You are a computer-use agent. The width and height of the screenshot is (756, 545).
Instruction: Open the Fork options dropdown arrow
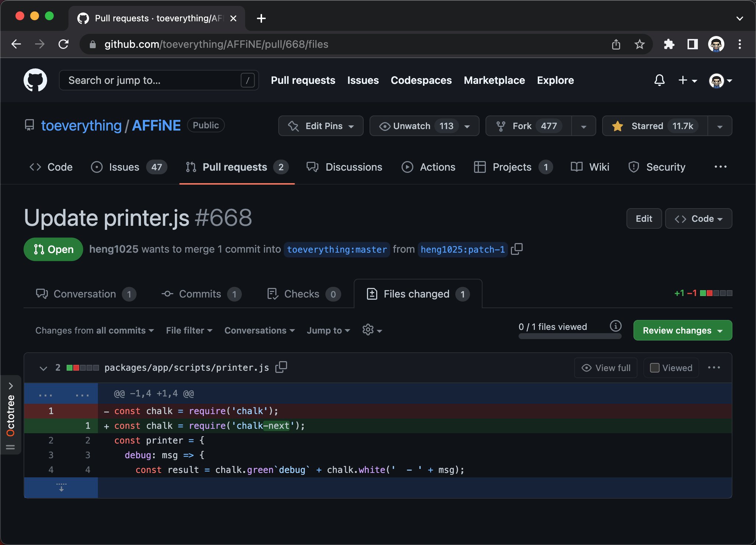coord(583,126)
